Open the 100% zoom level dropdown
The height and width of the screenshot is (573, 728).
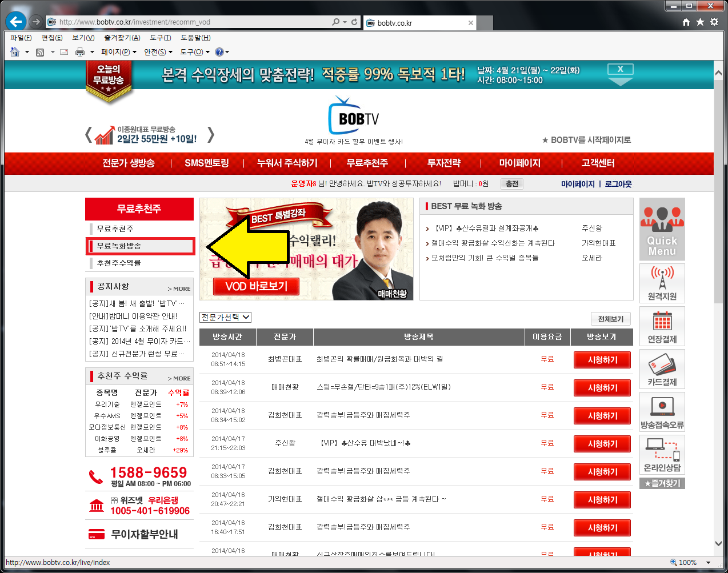[709, 563]
